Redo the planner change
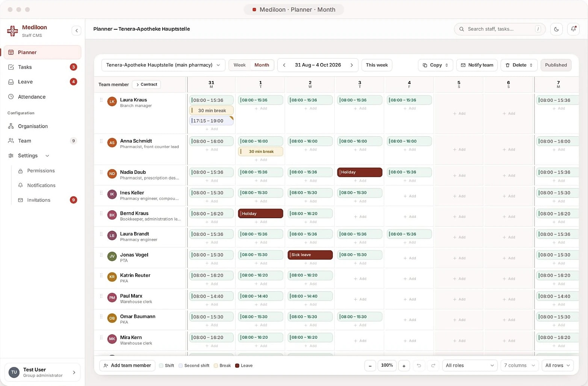 [433, 365]
